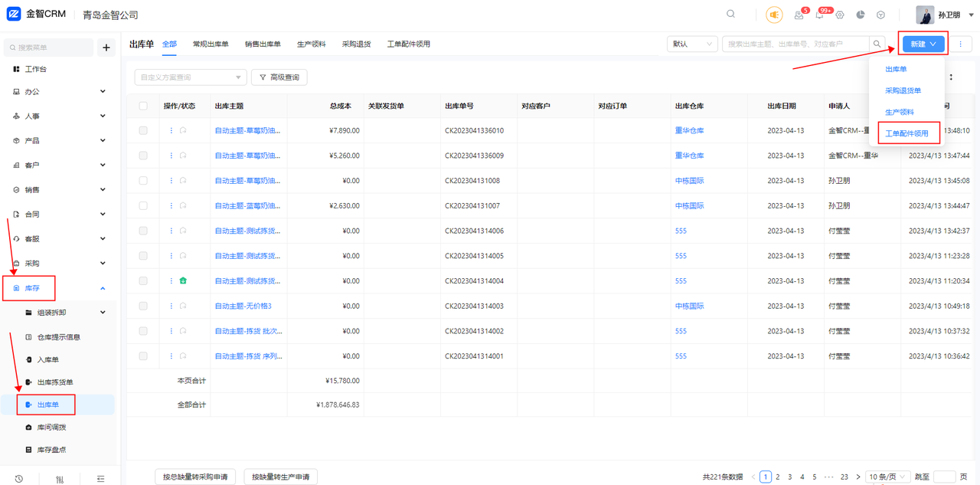Click the 搜索菜单 sidebar search field

pyautogui.click(x=49, y=48)
